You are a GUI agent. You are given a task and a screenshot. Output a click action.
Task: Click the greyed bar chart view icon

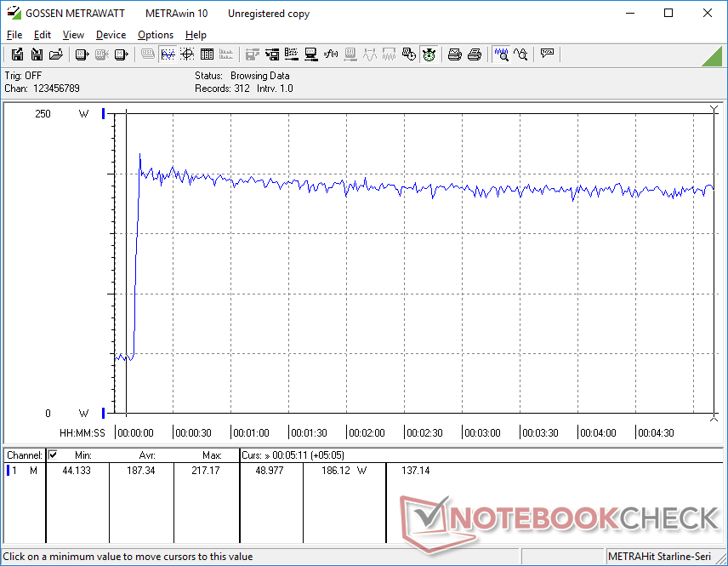(226, 54)
